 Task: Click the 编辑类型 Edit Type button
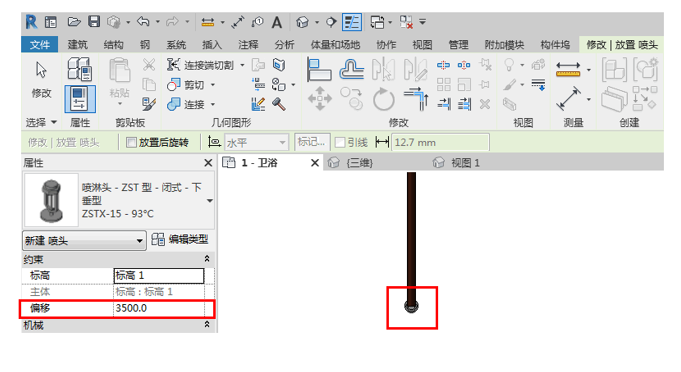click(x=180, y=240)
